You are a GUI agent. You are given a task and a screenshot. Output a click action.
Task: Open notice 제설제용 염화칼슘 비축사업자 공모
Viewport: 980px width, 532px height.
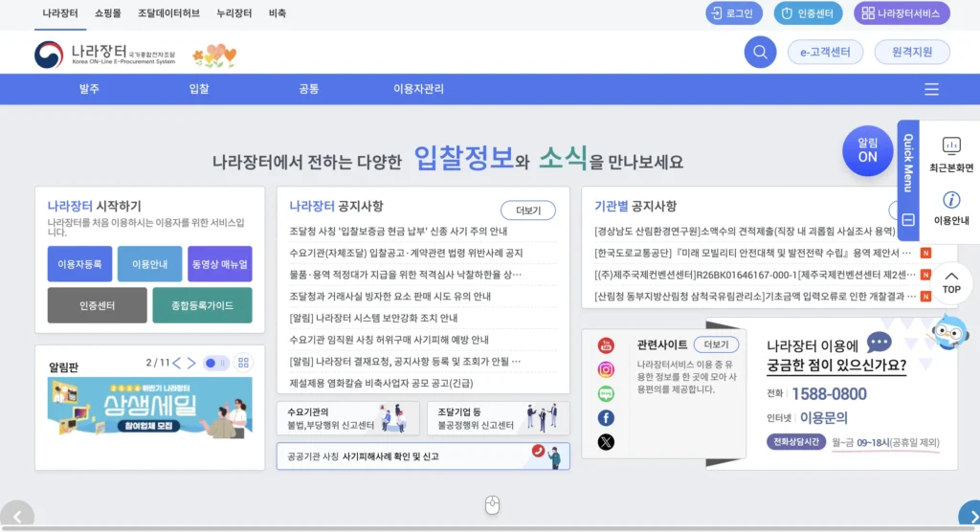click(381, 383)
